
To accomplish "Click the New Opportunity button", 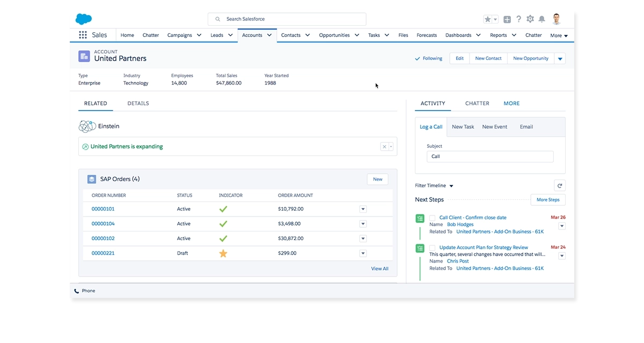I will point(531,58).
